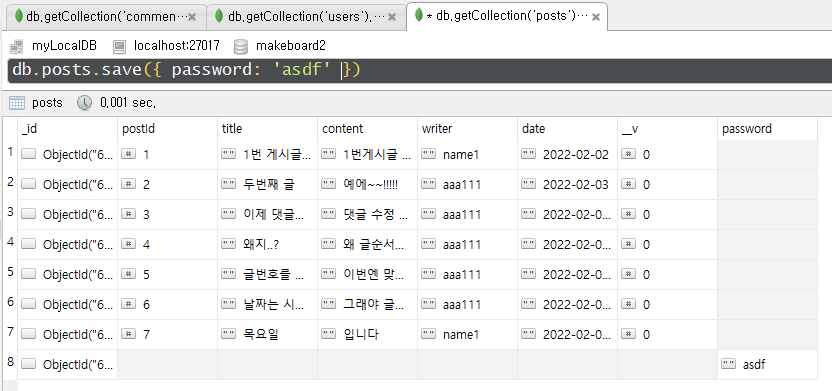Select the postId column header
Viewport: 832px width, 391px height.
pos(168,128)
